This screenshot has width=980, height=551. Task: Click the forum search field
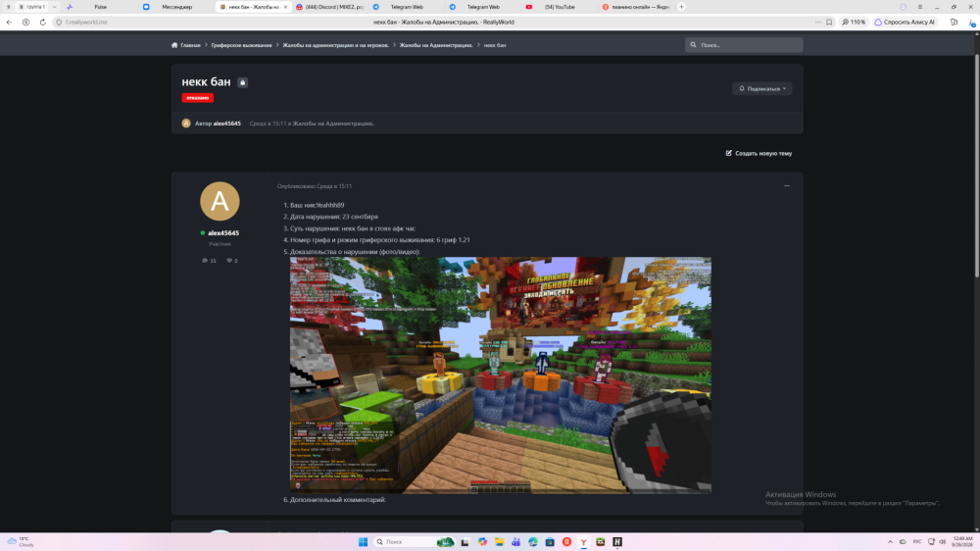pos(744,45)
